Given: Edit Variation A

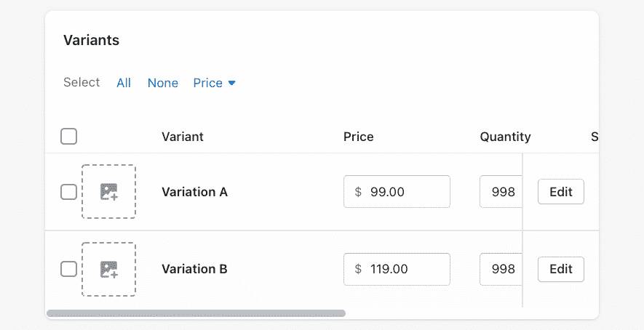Looking at the screenshot, I should point(561,192).
